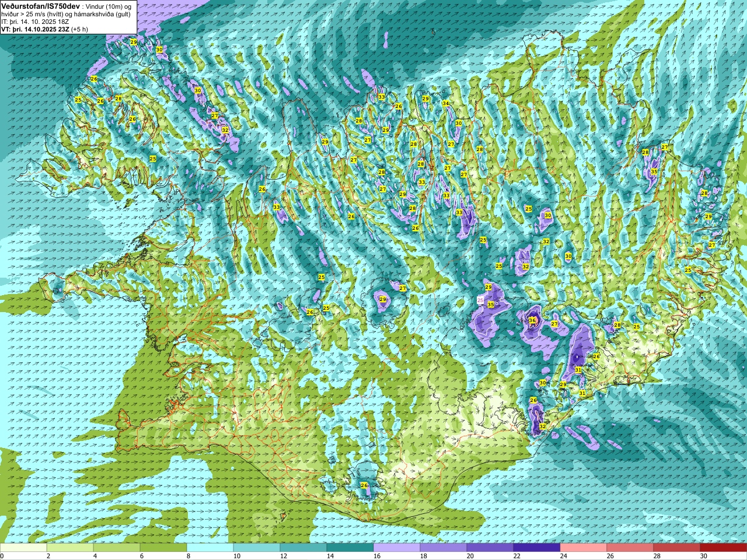Image resolution: width=747 pixels, height=560 pixels.
Task: Select the 14–16 m/s dark teal legend swatch
Action: click(x=350, y=548)
